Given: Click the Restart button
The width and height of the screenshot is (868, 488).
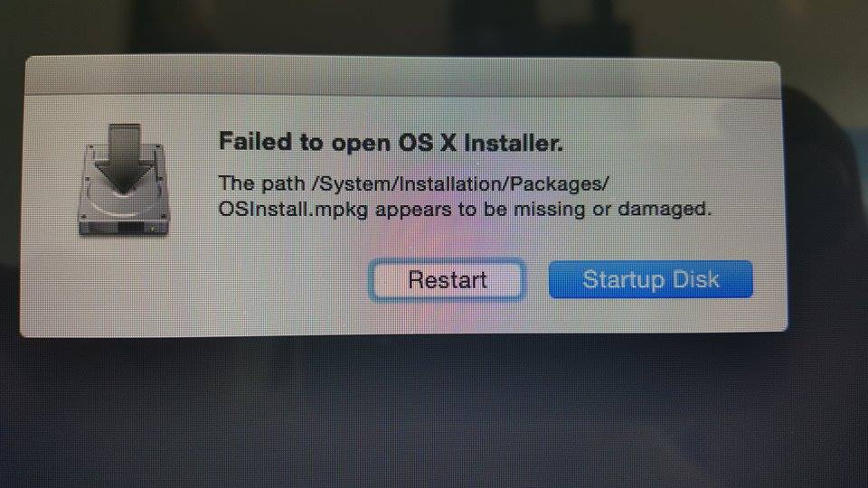Looking at the screenshot, I should [447, 280].
